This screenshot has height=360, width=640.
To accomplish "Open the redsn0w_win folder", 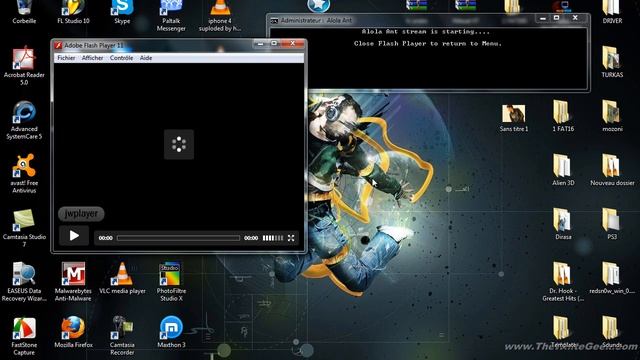I will [612, 278].
